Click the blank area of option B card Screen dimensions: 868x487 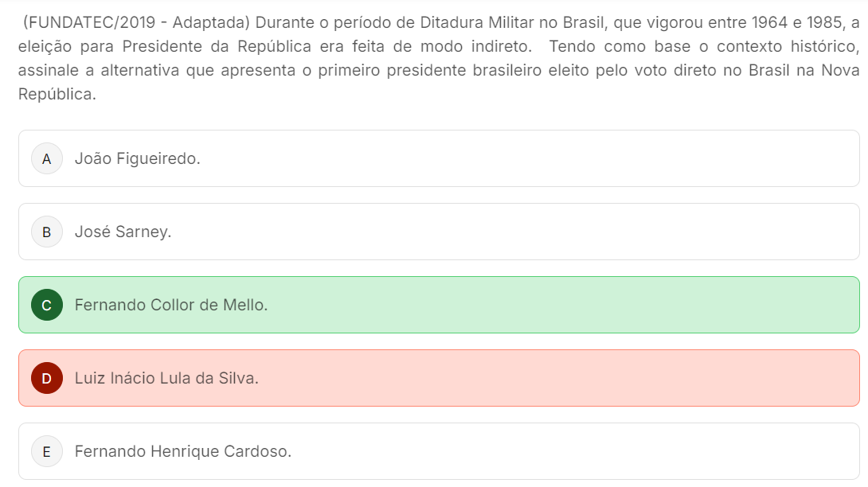click(x=514, y=232)
